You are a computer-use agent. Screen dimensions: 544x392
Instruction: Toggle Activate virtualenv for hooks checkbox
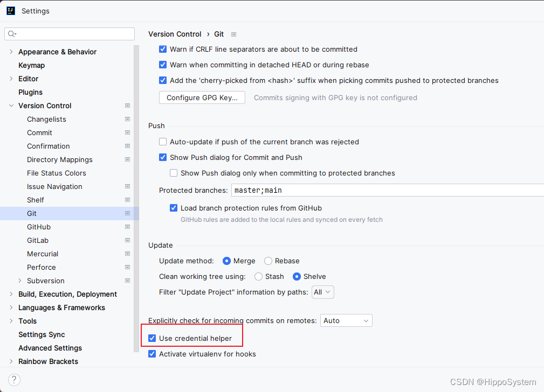pos(152,354)
